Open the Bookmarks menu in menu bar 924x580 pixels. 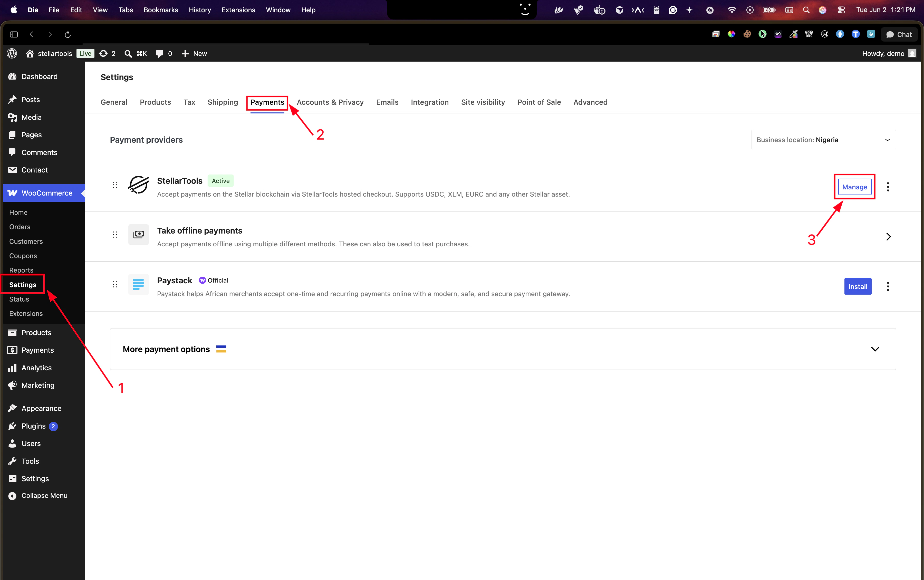tap(161, 10)
